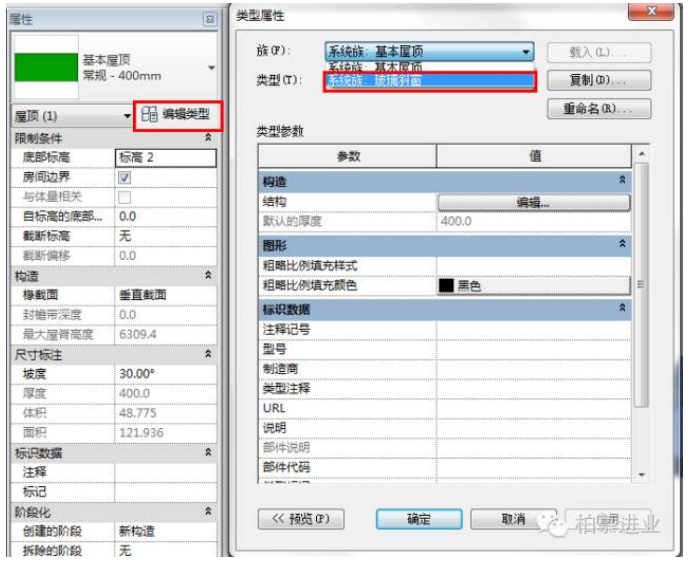This screenshot has height=564, width=693.
Task: Click the 注释 value cell in properties
Action: [x=166, y=473]
